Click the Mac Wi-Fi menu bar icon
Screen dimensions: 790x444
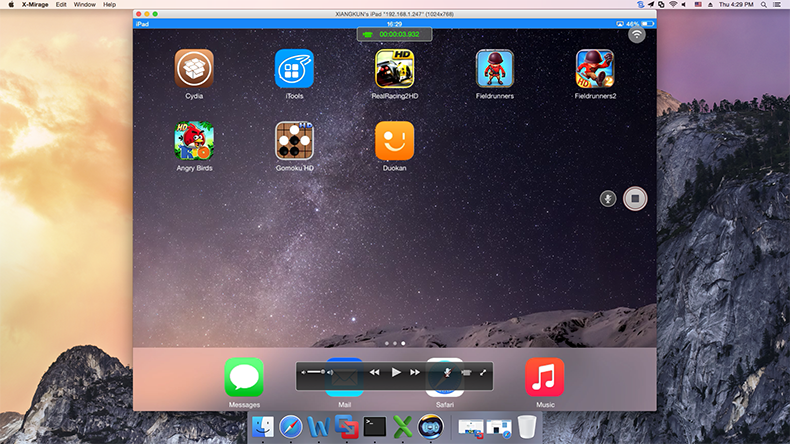(673, 5)
